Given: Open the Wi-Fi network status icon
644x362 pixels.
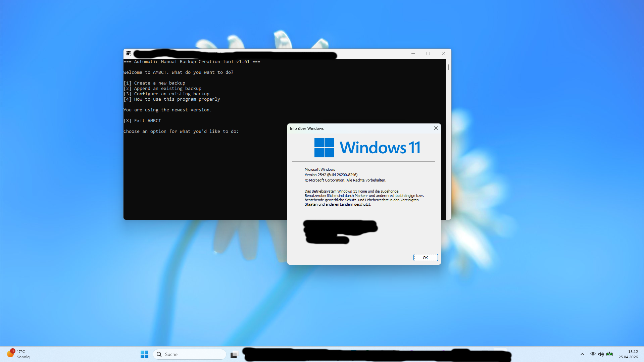Looking at the screenshot, I should [x=593, y=354].
